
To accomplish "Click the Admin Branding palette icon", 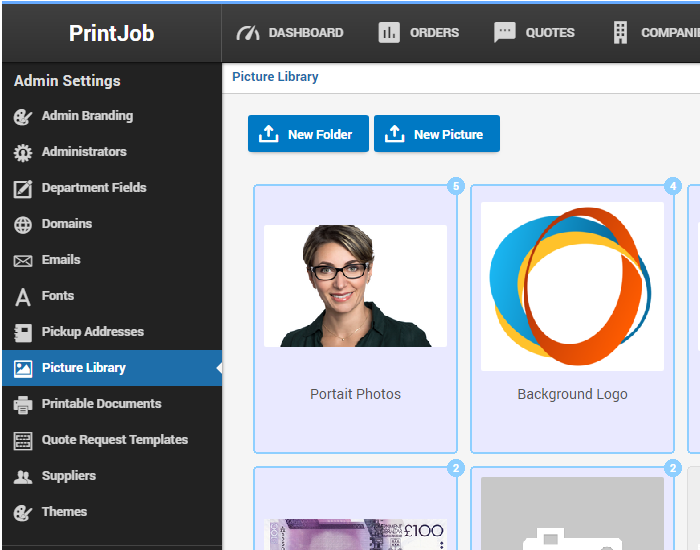I will point(22,117).
